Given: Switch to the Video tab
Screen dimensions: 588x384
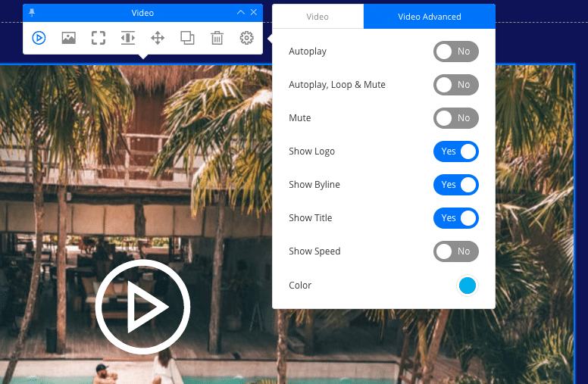Looking at the screenshot, I should click(x=317, y=16).
